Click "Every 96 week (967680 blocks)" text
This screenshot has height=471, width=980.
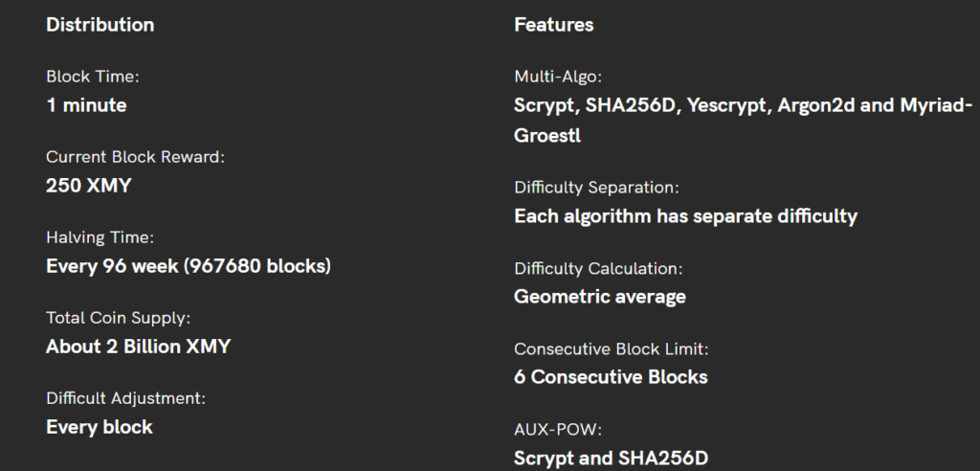pos(189,266)
